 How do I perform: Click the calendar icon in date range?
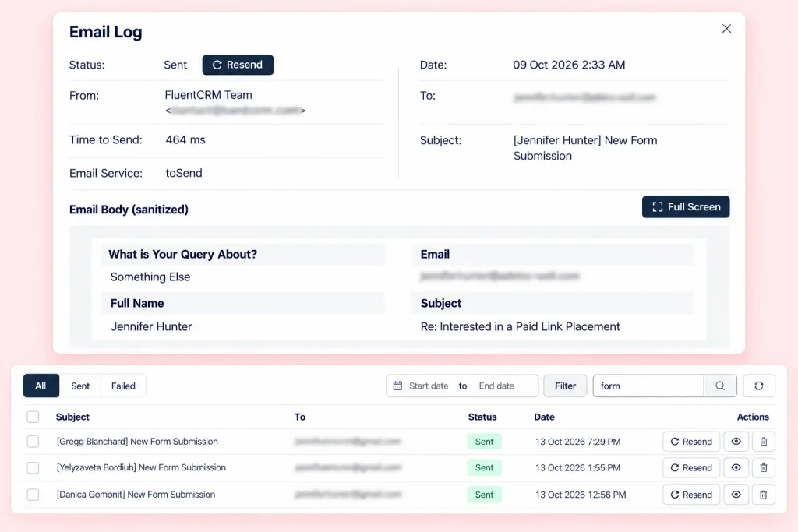pos(397,386)
